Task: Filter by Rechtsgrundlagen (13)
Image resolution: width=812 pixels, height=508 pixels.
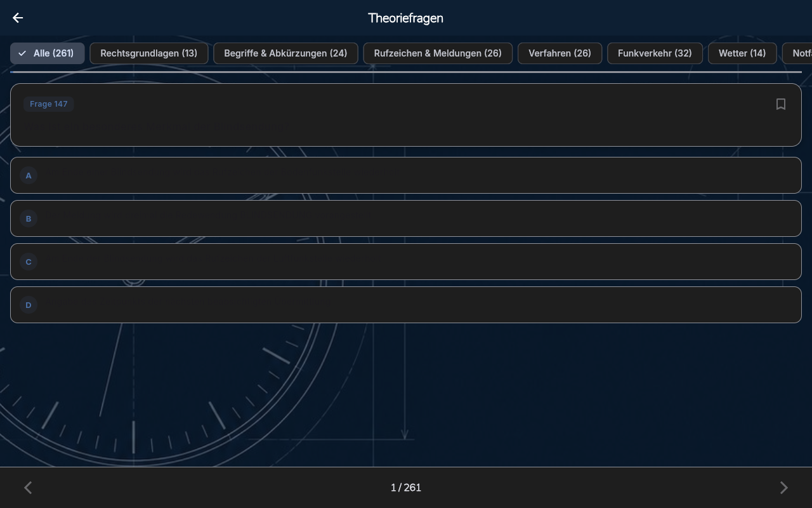Action: coord(149,53)
